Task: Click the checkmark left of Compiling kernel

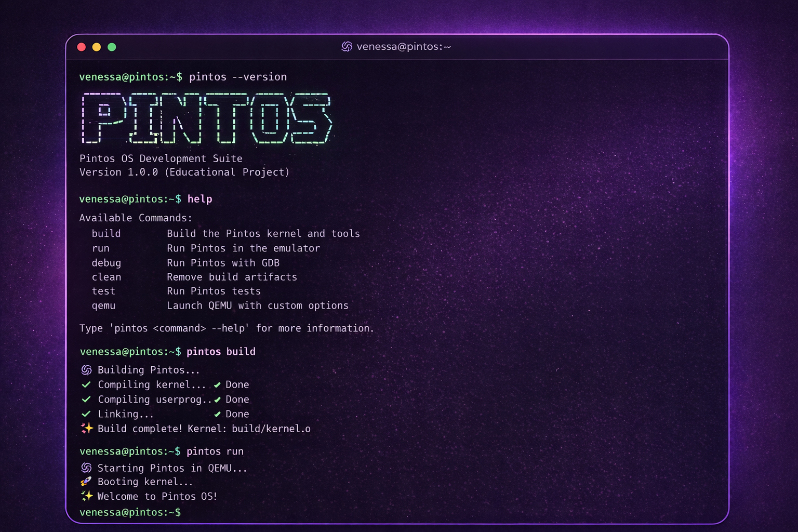Action: pyautogui.click(x=86, y=384)
